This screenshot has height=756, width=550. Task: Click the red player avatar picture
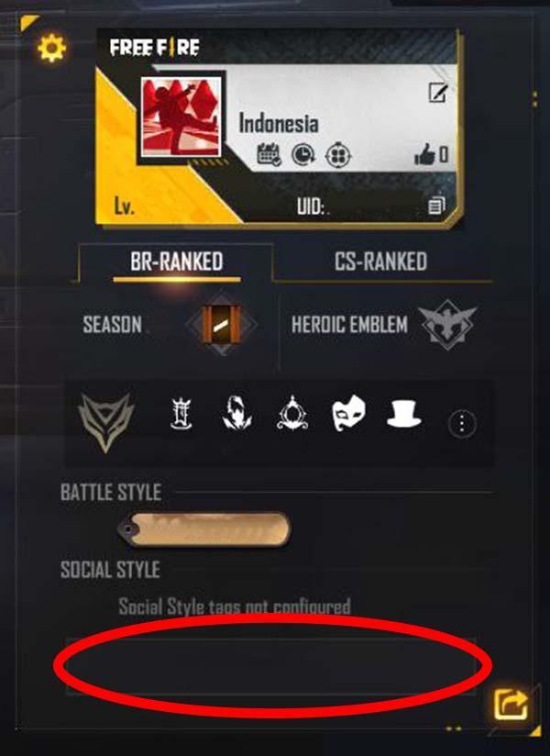(x=181, y=117)
